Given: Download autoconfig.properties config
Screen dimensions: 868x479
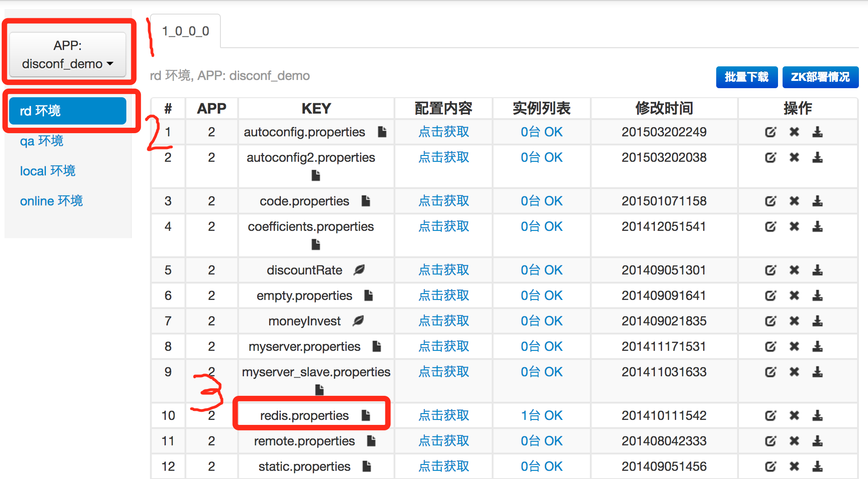Looking at the screenshot, I should (x=818, y=132).
